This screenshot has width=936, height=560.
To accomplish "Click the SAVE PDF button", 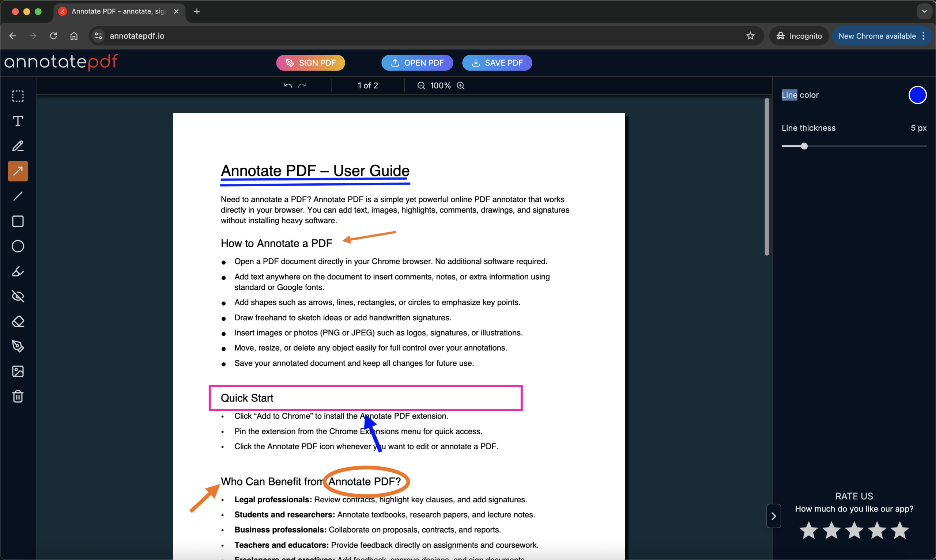I will tap(497, 62).
